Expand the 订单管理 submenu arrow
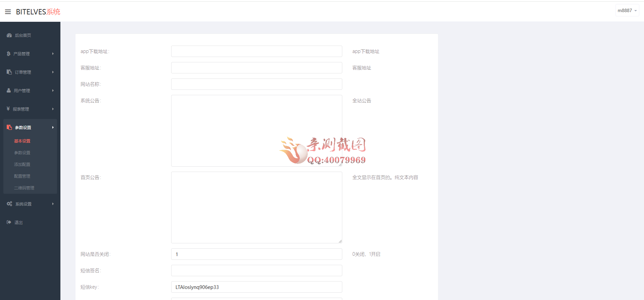Screen dimensions: 644x300 click(x=53, y=72)
